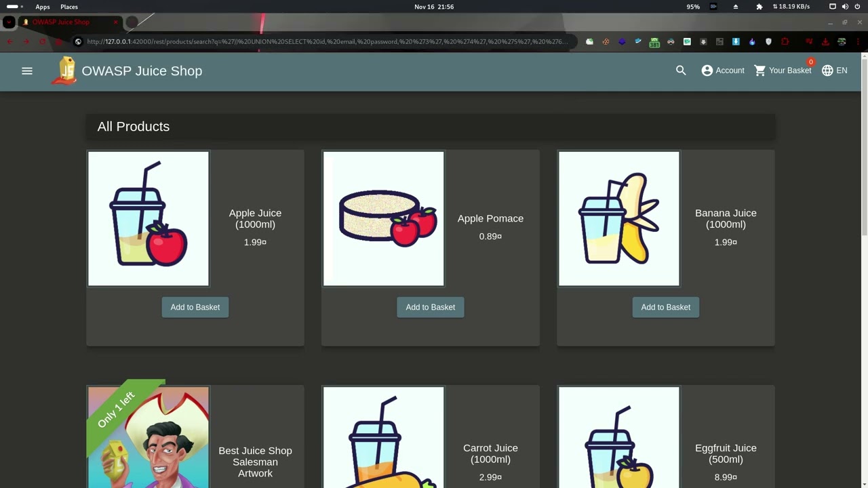Screen dimensions: 868x488
Task: Open the Apple Pomace product image
Action: click(384, 219)
